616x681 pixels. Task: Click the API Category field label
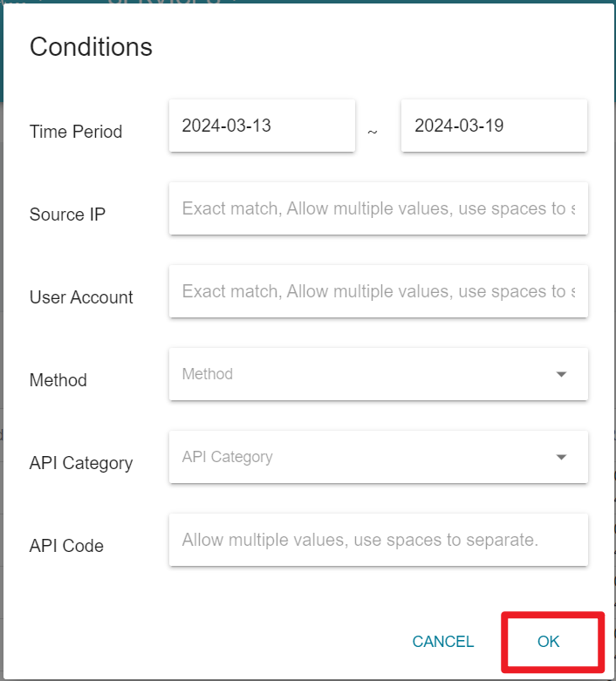pos(81,463)
